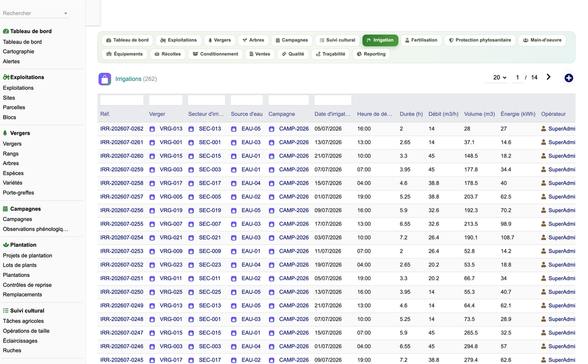Switch to the Vergers tab
This screenshot has width=588, height=364.
click(x=220, y=40)
